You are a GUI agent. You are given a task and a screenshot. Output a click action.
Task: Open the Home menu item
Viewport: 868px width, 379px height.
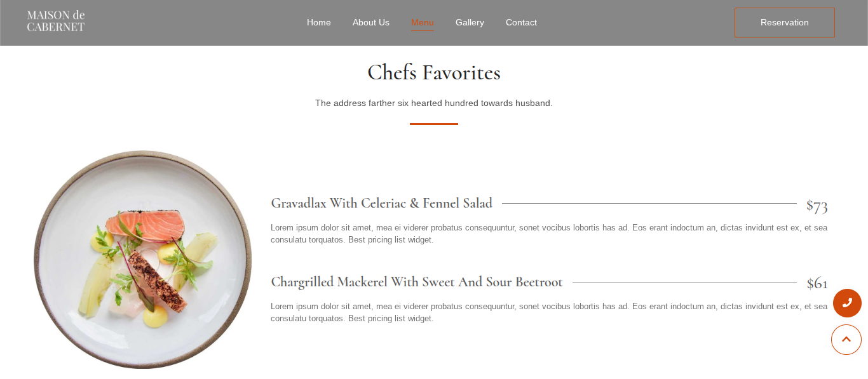(x=318, y=22)
